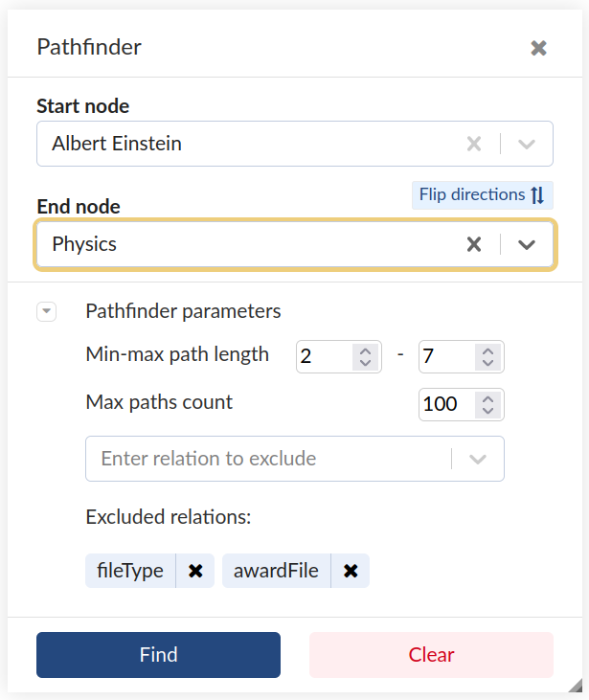This screenshot has width=589, height=700.
Task: Click the Find button
Action: pyautogui.click(x=158, y=655)
